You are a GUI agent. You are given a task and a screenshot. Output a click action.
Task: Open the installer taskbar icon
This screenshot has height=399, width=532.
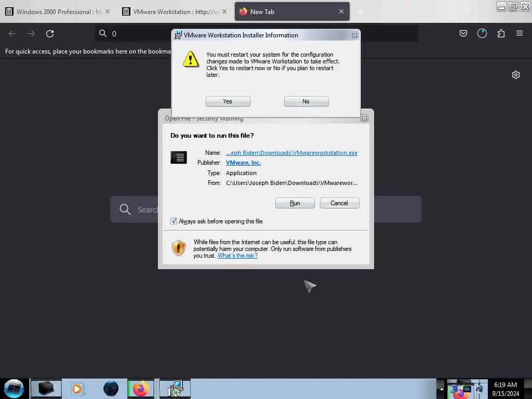(175, 389)
